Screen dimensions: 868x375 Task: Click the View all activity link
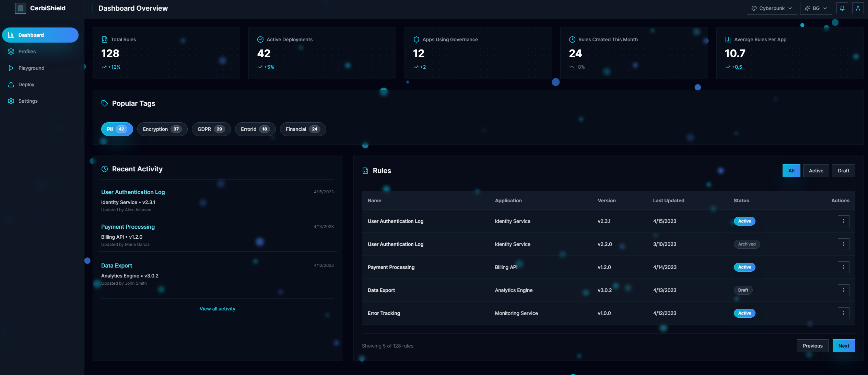[217, 308]
